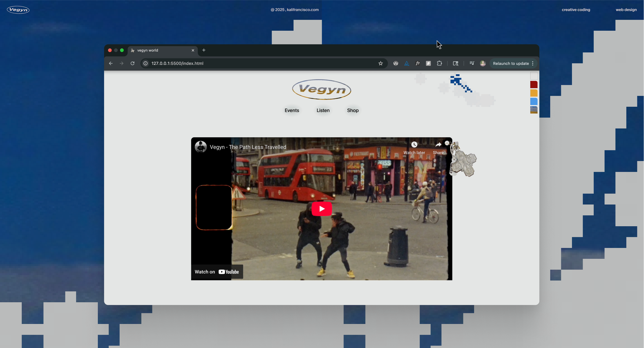Click the WhatFont 'f?' extension icon

tap(417, 63)
